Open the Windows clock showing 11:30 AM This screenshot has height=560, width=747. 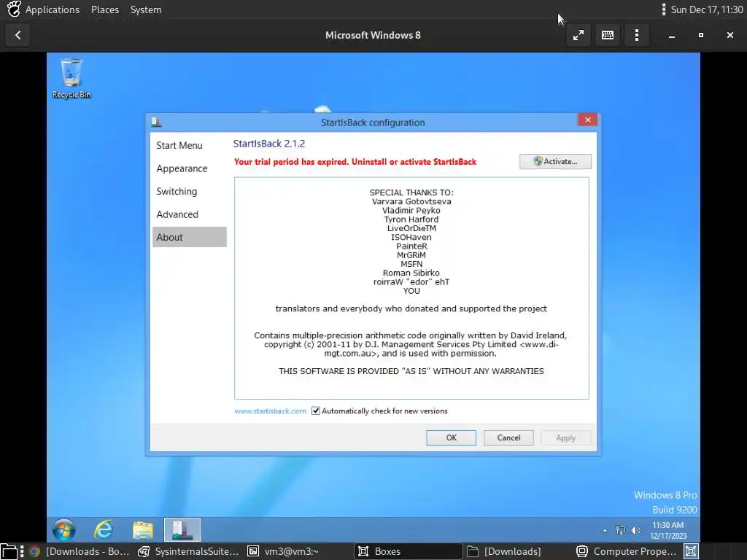click(668, 530)
